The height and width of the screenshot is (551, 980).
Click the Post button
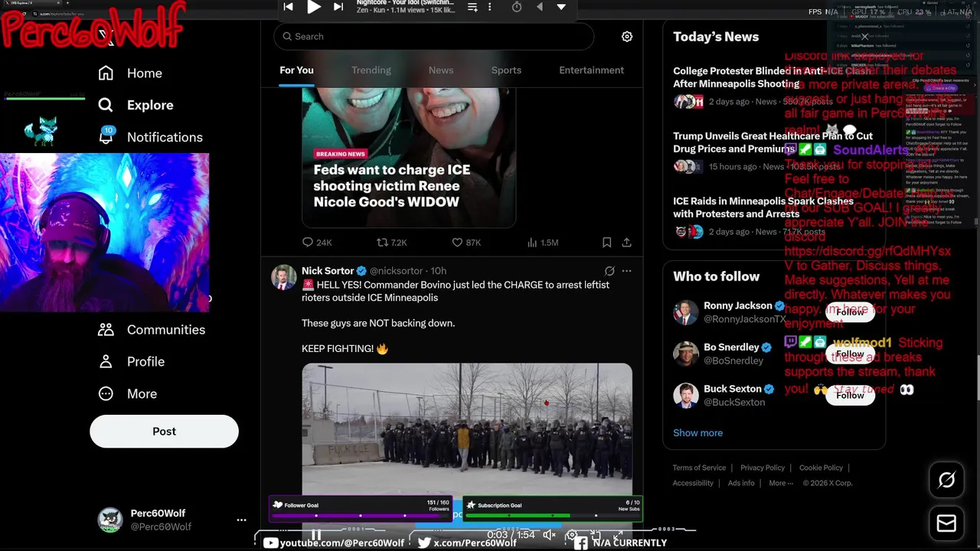coord(164,432)
